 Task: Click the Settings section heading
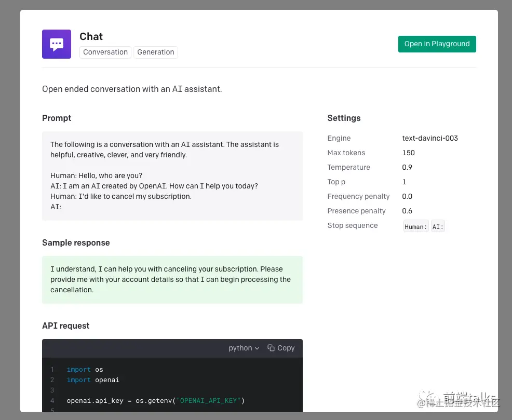pos(344,118)
